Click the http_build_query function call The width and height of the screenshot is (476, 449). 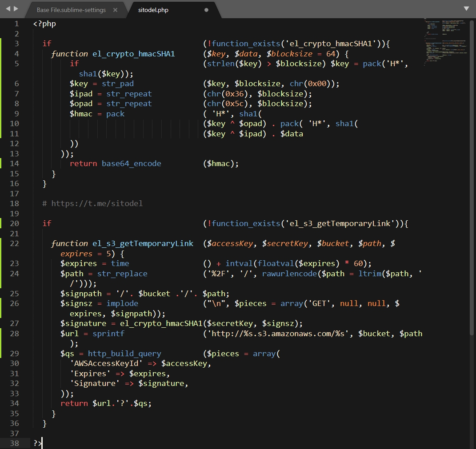pos(124,354)
